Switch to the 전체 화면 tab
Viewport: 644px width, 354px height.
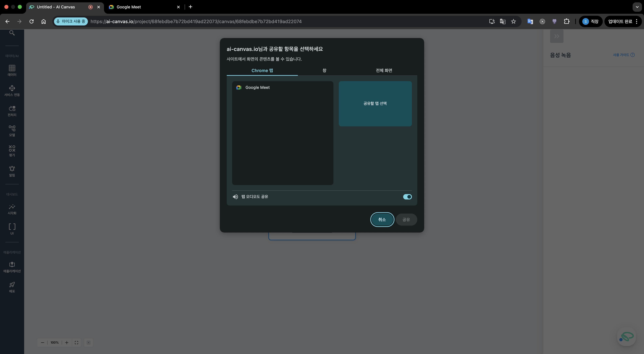(x=384, y=70)
